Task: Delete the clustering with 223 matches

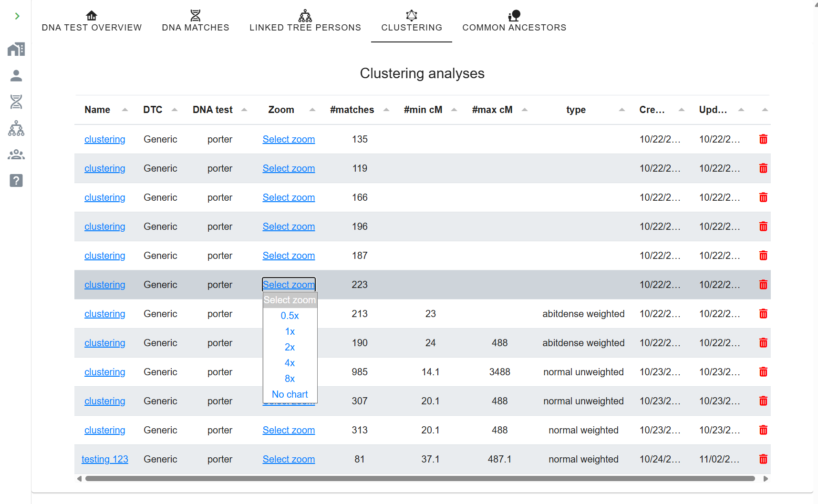Action: [x=763, y=285]
